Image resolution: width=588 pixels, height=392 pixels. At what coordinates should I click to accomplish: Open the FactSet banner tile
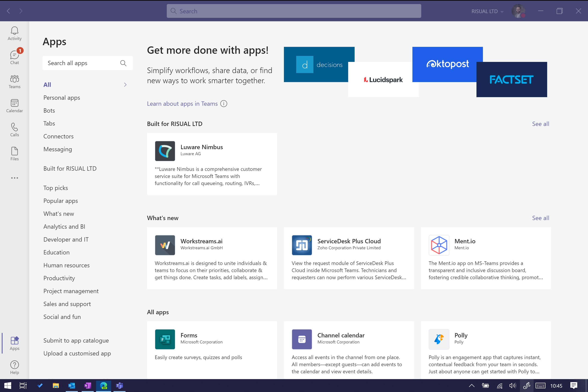[x=512, y=80]
